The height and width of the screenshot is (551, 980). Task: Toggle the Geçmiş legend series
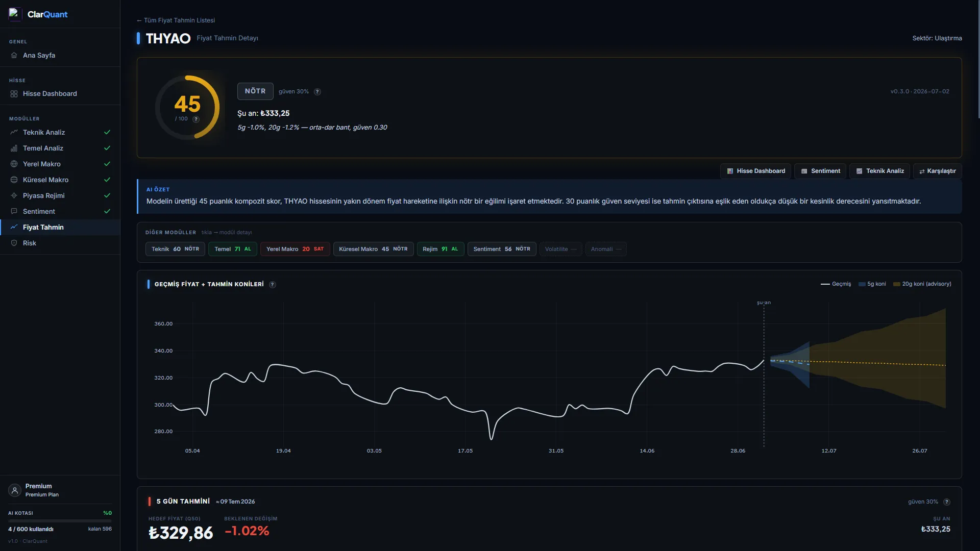836,284
